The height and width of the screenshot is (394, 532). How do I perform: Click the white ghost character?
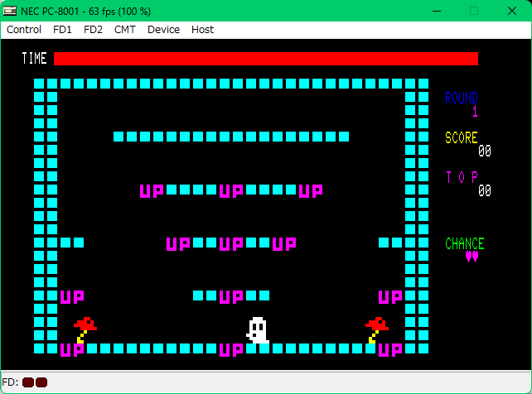point(258,330)
